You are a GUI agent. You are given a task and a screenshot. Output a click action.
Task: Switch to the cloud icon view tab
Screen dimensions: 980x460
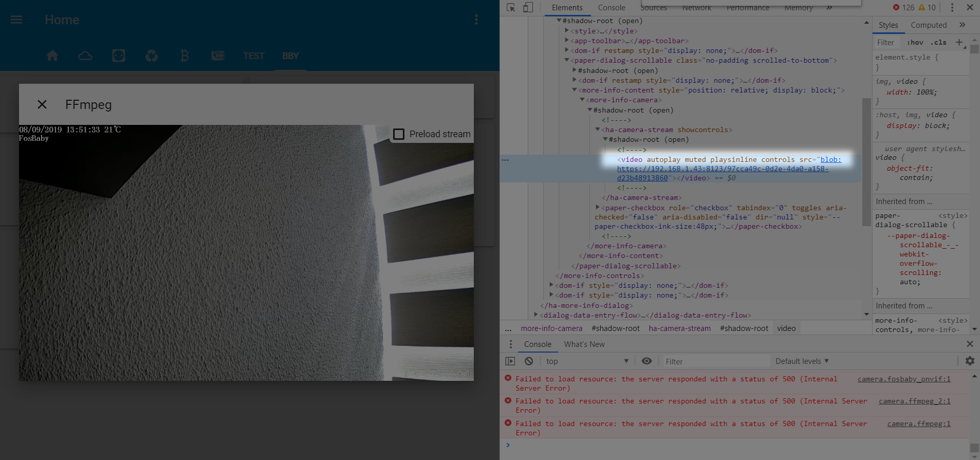click(85, 56)
